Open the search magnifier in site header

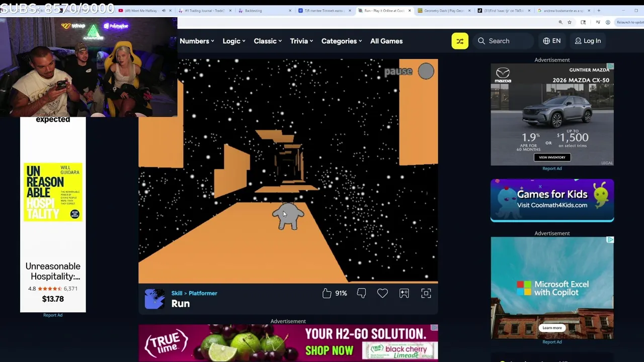(x=481, y=41)
